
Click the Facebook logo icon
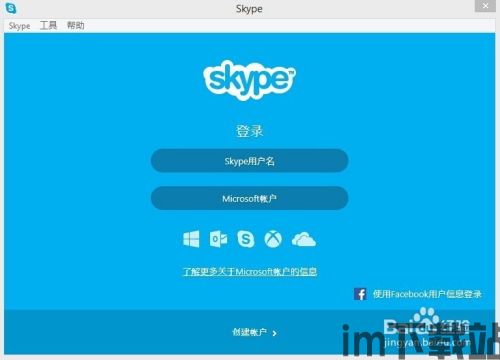coord(360,294)
